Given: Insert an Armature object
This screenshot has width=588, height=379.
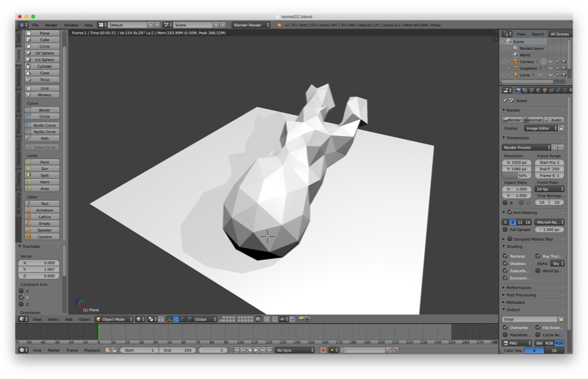Looking at the screenshot, I should point(44,210).
